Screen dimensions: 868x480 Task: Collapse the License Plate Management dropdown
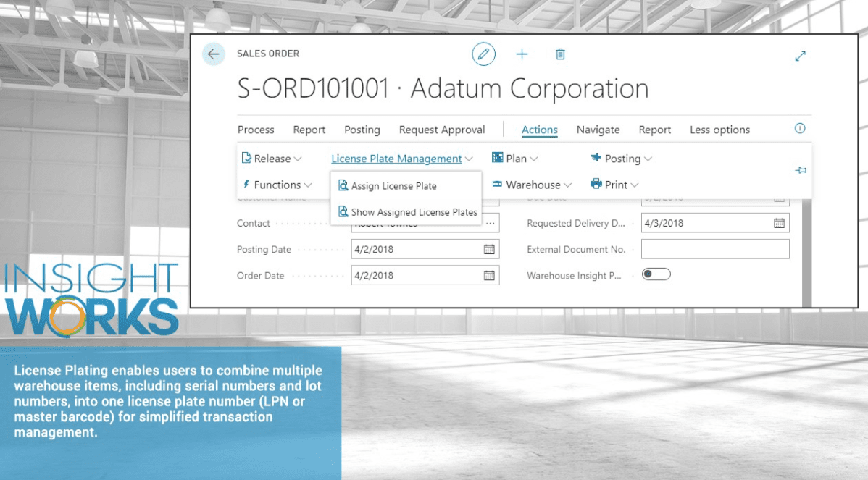(469, 159)
